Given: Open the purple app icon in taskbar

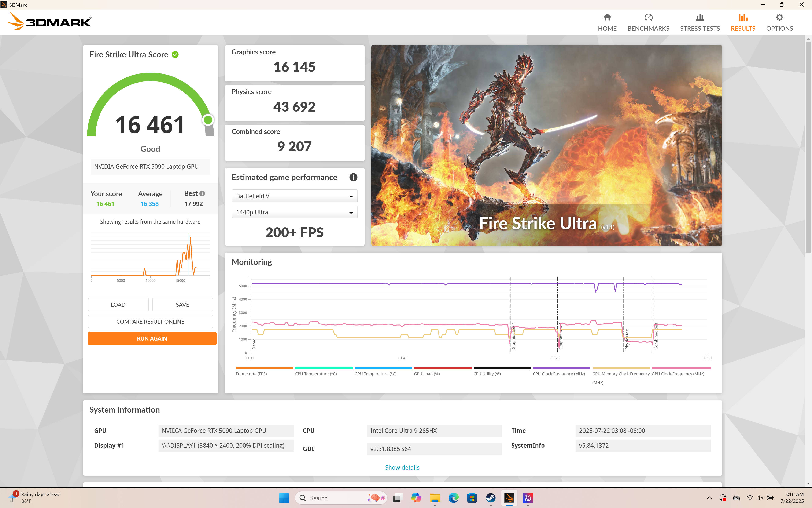Looking at the screenshot, I should 528,498.
